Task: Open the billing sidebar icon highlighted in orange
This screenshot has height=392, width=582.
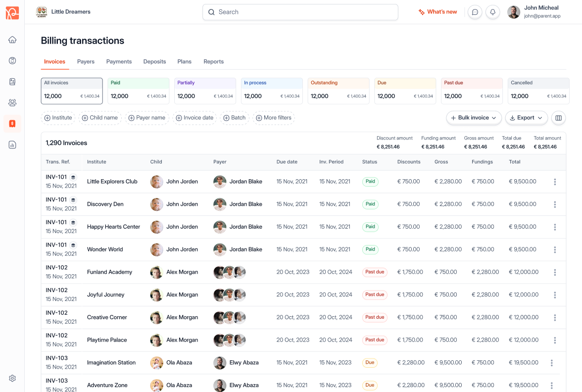Action: pos(12,124)
